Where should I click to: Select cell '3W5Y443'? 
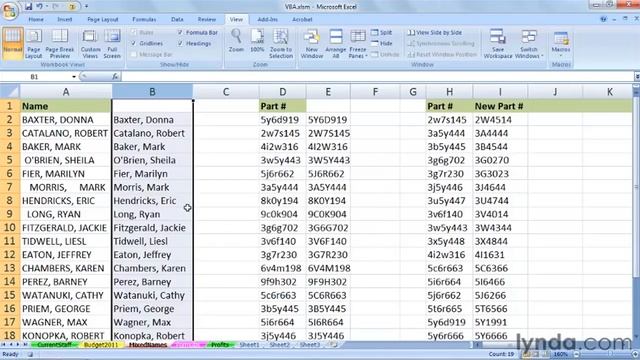click(x=328, y=160)
